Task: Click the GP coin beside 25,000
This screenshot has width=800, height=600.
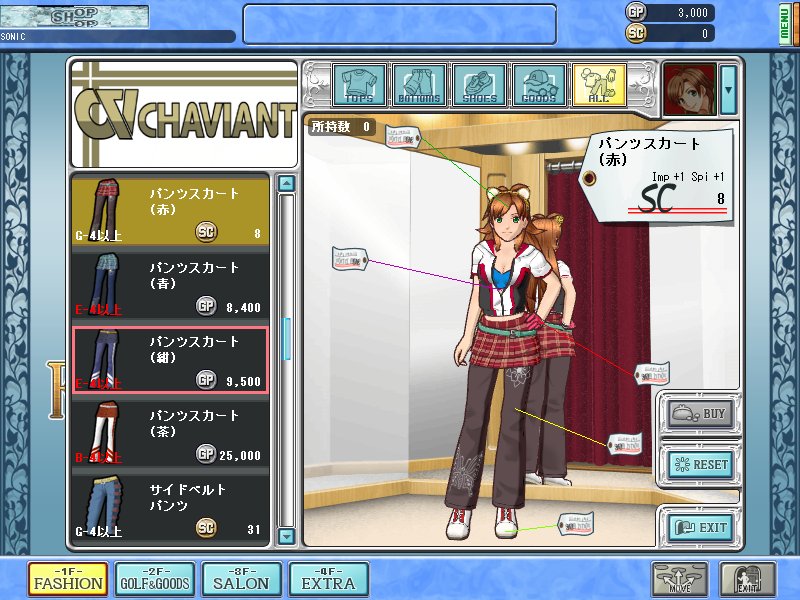Action: pos(206,454)
